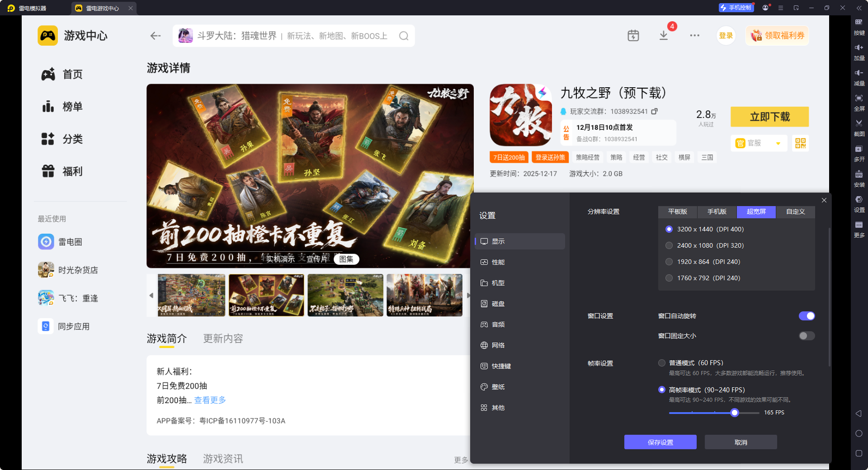Open the Performance settings section
Viewport: 868px width, 470px height.
coord(498,262)
